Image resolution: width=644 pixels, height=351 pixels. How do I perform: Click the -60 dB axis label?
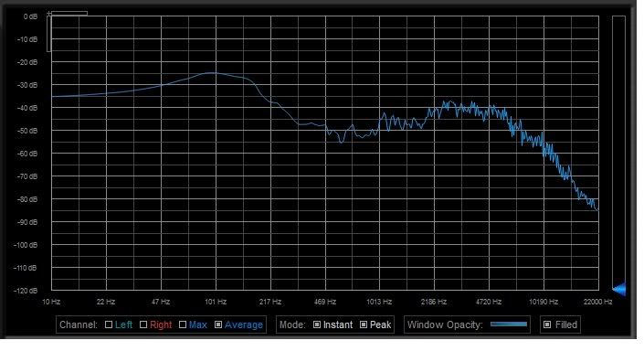pyautogui.click(x=27, y=154)
